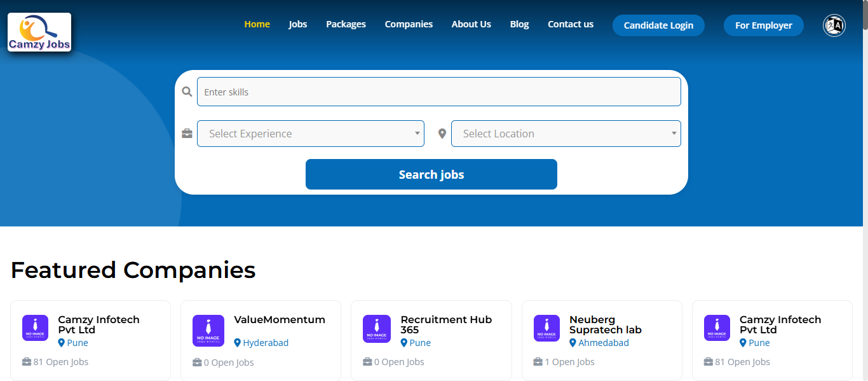This screenshot has height=381, width=868.
Task: Open the Packages page from the menu
Action: (346, 24)
